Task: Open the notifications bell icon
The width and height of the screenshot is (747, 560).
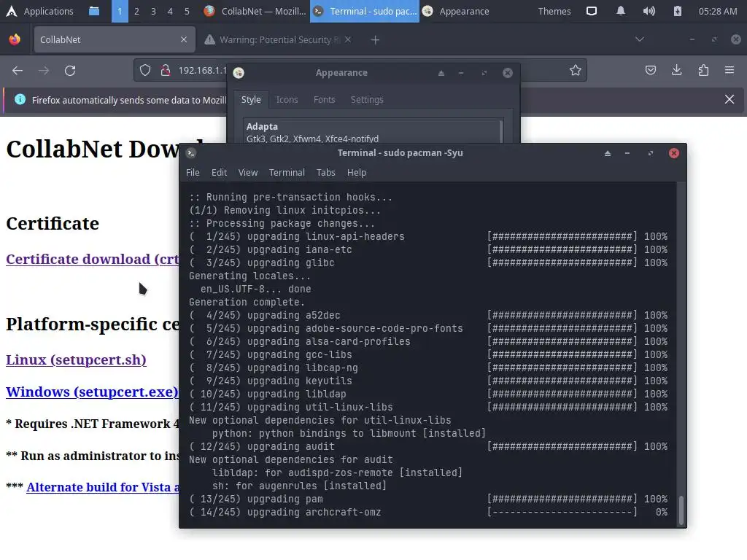Action: click(x=620, y=11)
